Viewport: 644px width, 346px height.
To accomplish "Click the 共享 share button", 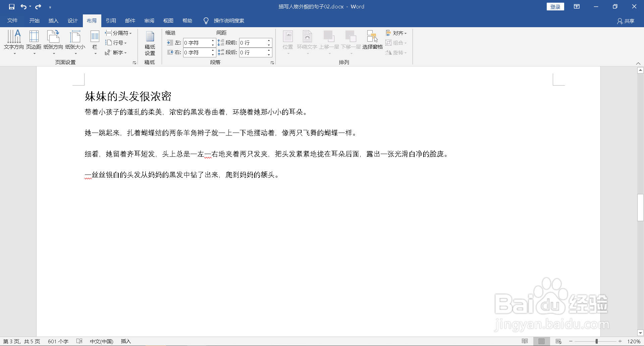I will (x=626, y=21).
